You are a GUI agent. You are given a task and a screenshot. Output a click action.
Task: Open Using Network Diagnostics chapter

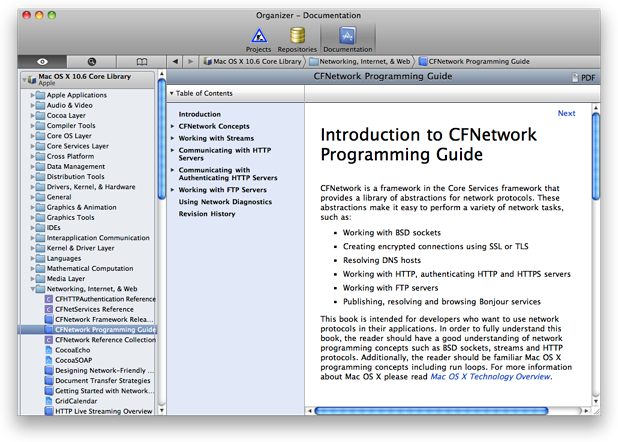tap(225, 202)
